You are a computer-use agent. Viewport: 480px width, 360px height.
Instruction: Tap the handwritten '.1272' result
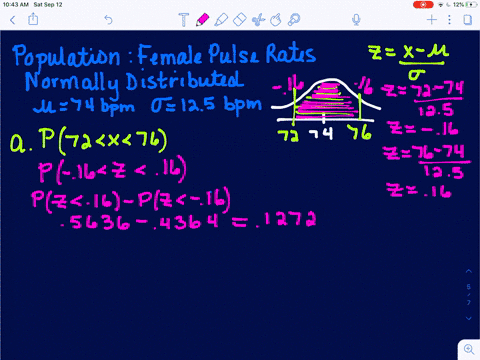285,220
